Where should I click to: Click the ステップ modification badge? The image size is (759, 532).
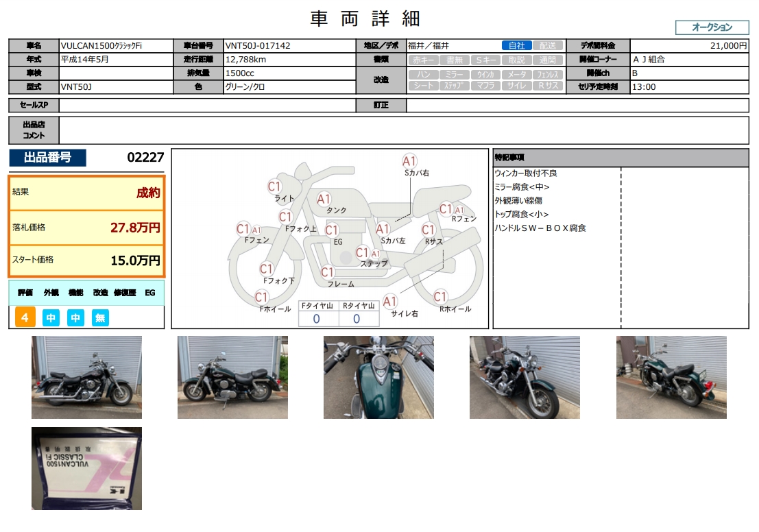pos(455,85)
